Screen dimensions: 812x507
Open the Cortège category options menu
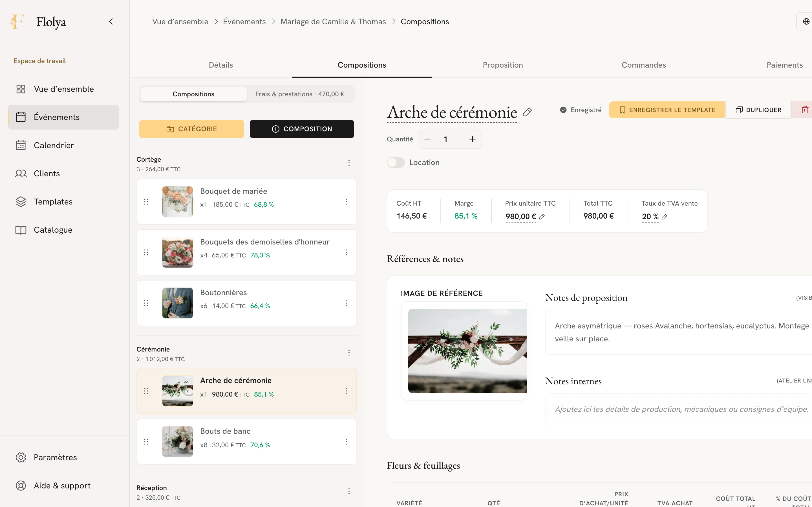tap(349, 163)
